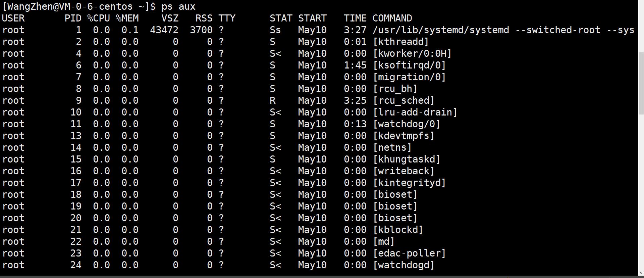644x278 pixels.
Task: Click the COMMAND column header
Action: [392, 18]
